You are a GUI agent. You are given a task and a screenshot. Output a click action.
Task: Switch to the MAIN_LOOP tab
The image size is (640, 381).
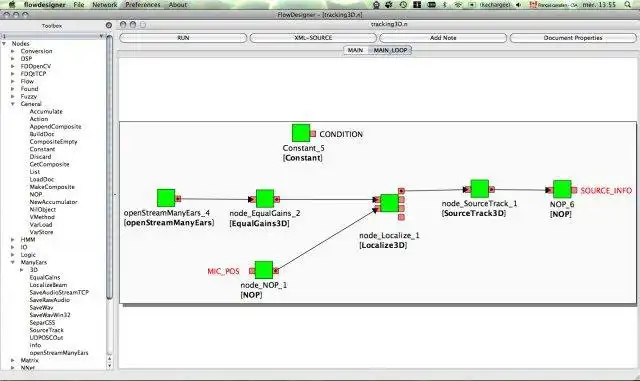[x=390, y=50]
